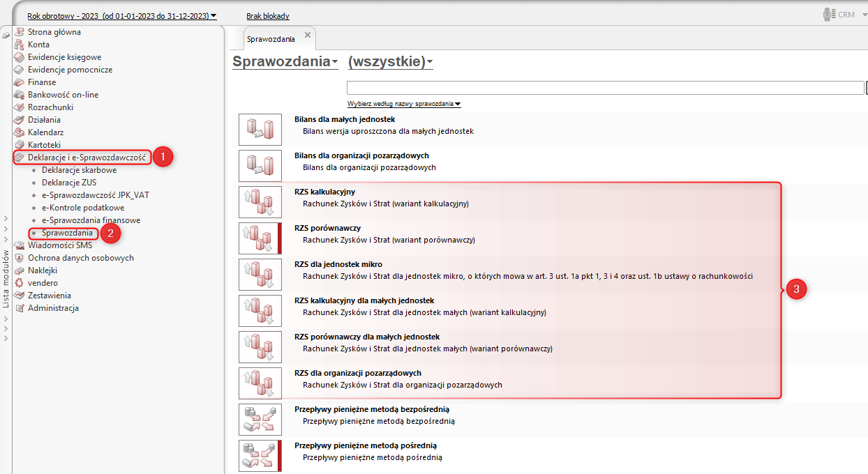Click the pin icon above module list
Viewport: 868px width, 474px height.
6,35
